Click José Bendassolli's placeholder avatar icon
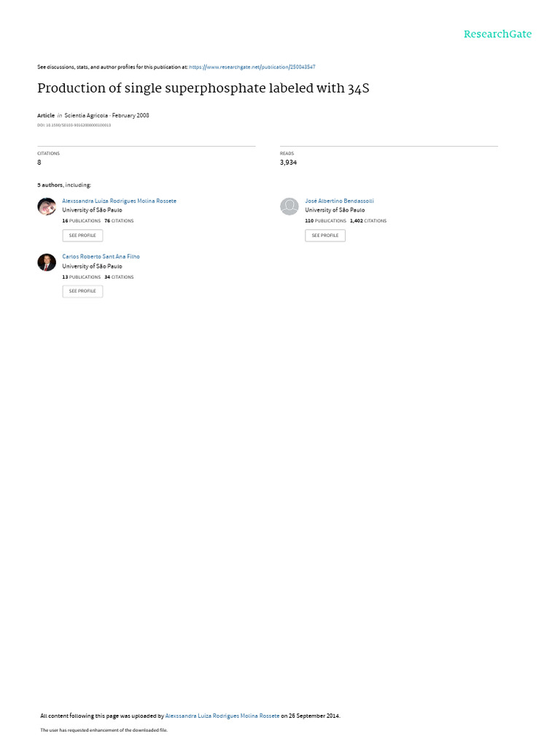The width and height of the screenshot is (560, 747). point(289,206)
